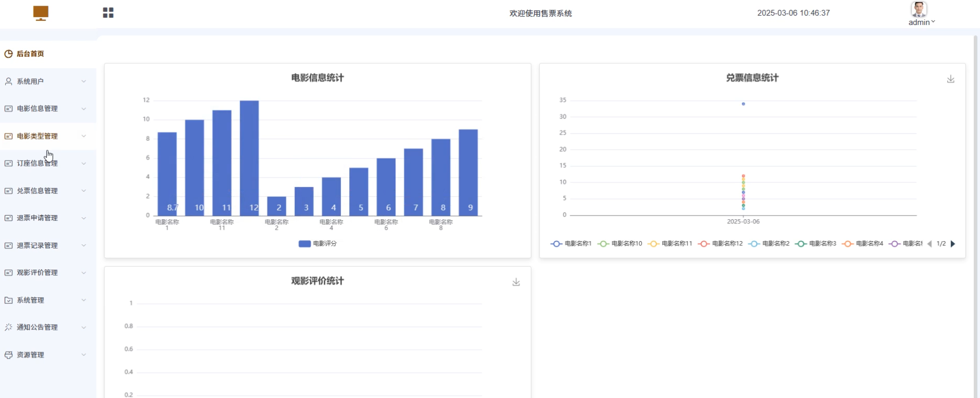The image size is (980, 398).
Task: Toggle legend series 电影名称3
Action: tap(816, 244)
